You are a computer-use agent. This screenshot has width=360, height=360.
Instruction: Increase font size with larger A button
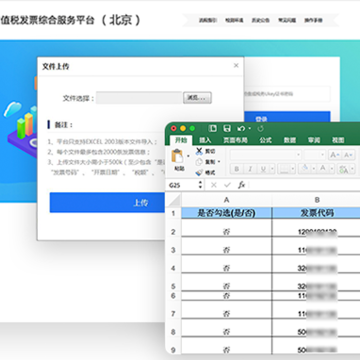click(335, 155)
